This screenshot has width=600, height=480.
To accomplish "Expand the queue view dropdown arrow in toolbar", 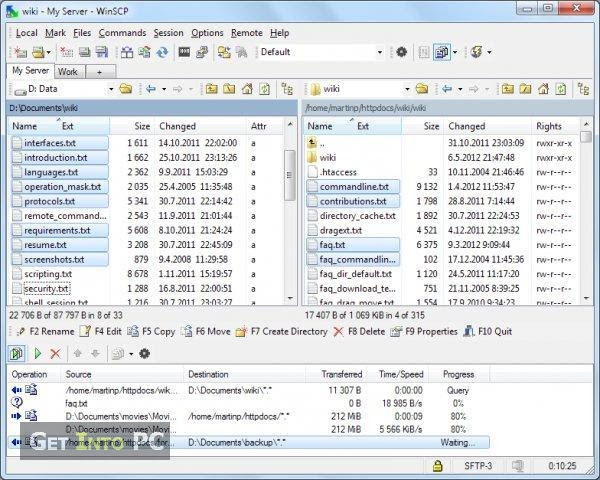I will tap(455, 52).
